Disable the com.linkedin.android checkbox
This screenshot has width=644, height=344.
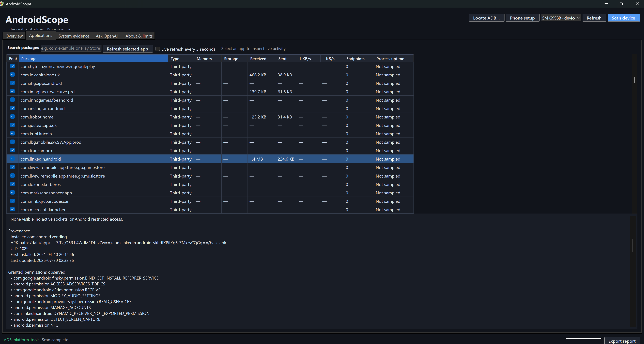coord(12,159)
